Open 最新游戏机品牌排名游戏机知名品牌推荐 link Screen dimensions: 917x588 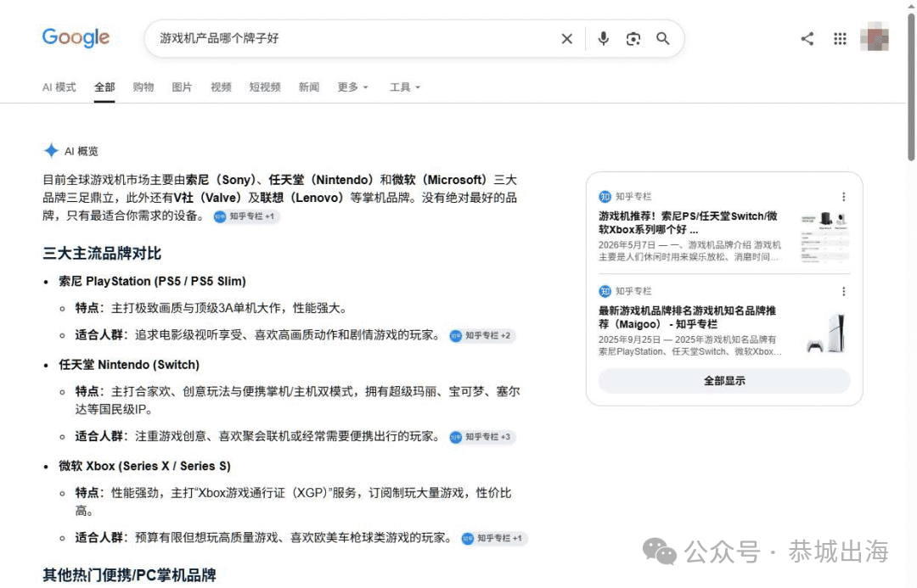pyautogui.click(x=687, y=317)
